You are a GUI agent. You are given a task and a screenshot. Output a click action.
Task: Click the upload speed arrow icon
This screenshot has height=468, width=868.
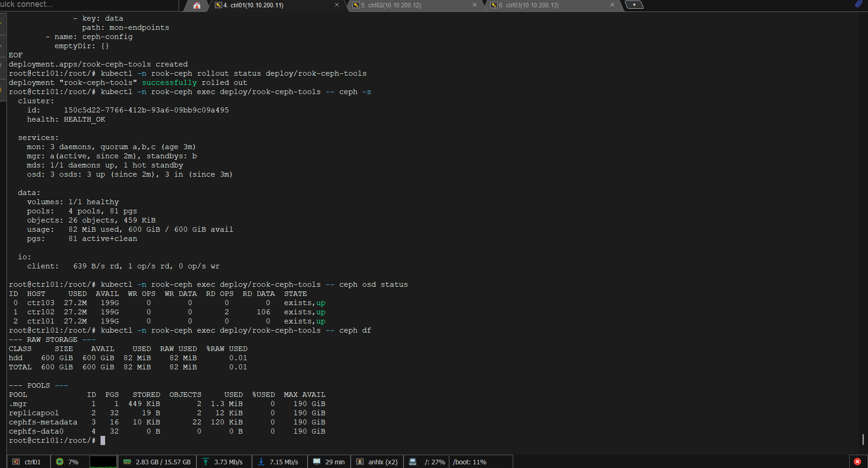pos(206,462)
